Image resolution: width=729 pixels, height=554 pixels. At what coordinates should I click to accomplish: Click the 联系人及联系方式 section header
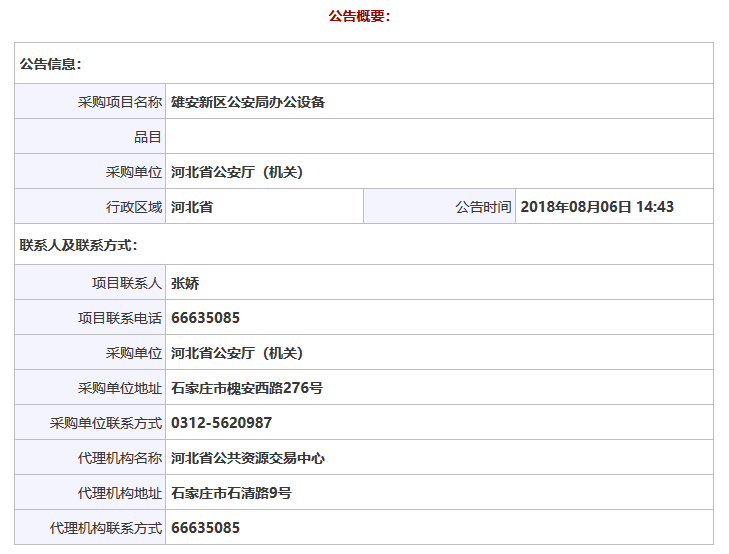tap(79, 245)
